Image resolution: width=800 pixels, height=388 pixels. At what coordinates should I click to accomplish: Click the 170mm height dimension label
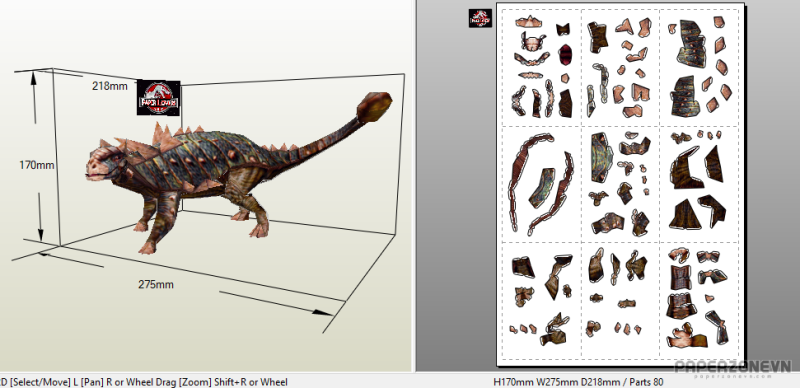(x=37, y=165)
